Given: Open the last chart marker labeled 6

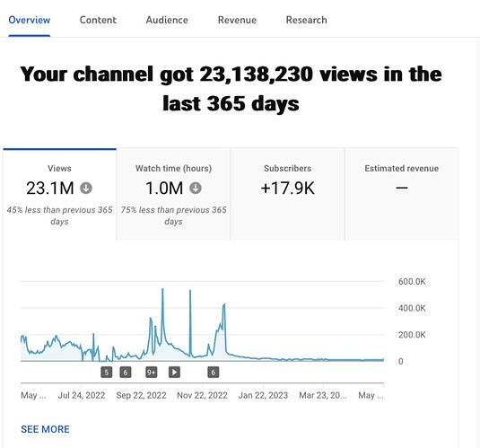Looking at the screenshot, I should [x=214, y=373].
